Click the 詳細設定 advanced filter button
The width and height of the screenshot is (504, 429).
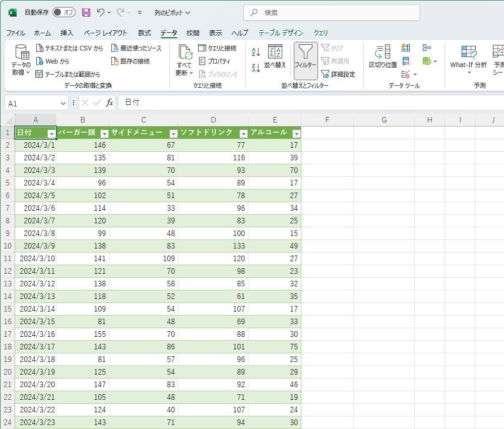(x=338, y=74)
